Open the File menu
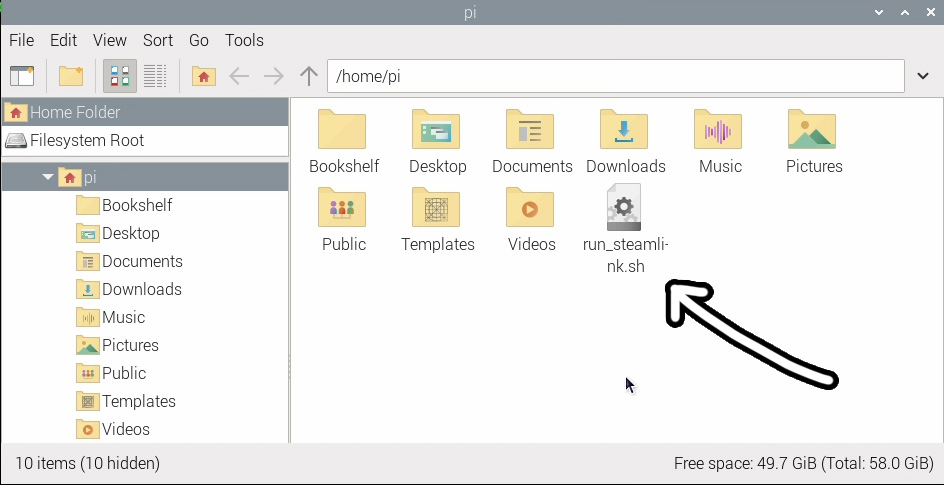This screenshot has width=944, height=485. point(21,40)
